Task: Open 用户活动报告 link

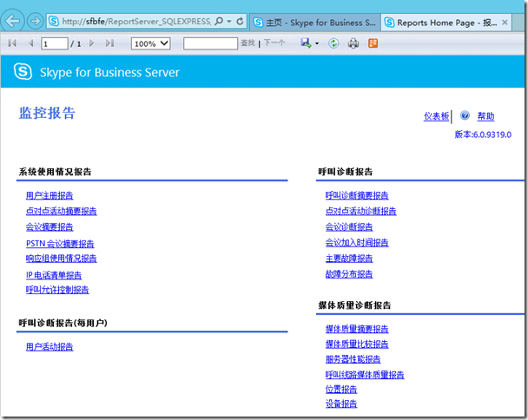Action: pyautogui.click(x=49, y=346)
